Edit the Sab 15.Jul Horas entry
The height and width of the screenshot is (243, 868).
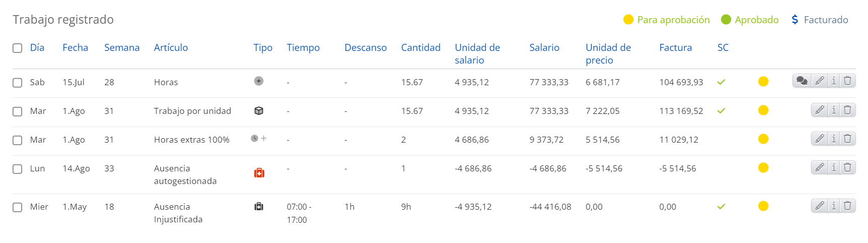(x=820, y=81)
